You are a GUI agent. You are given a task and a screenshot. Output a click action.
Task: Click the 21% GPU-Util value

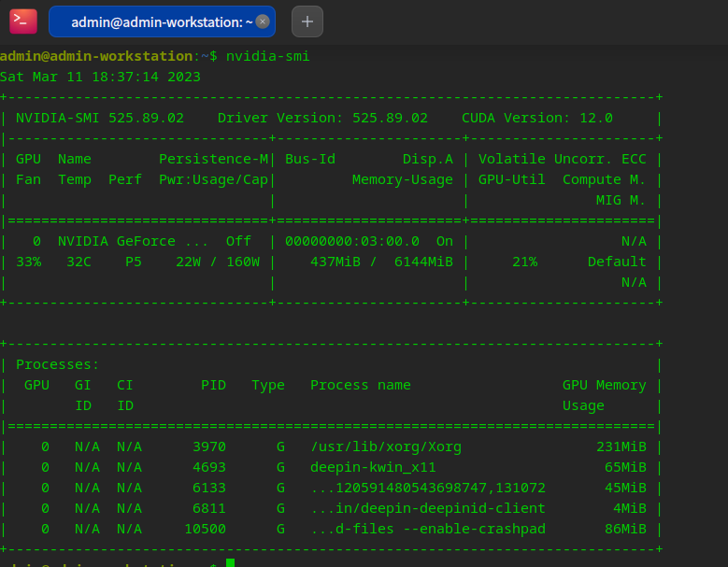[x=524, y=262]
